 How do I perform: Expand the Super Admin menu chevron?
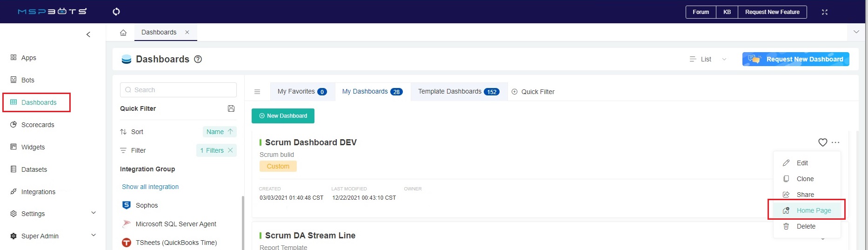(x=93, y=235)
